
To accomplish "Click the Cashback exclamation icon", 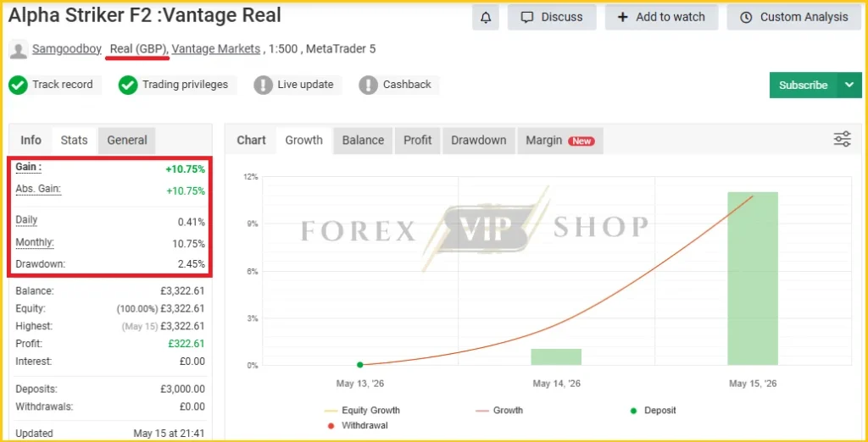I will (368, 86).
